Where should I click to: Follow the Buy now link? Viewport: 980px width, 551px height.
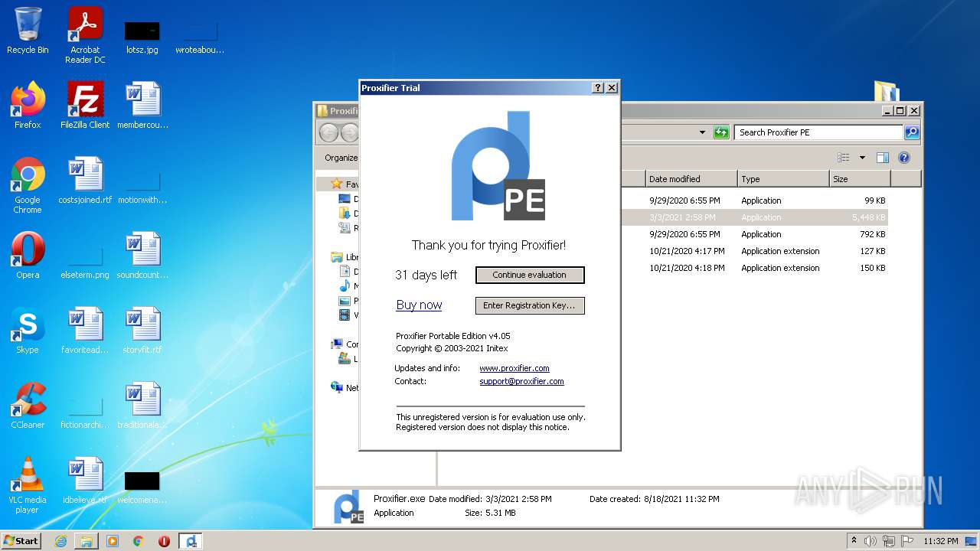click(x=419, y=305)
